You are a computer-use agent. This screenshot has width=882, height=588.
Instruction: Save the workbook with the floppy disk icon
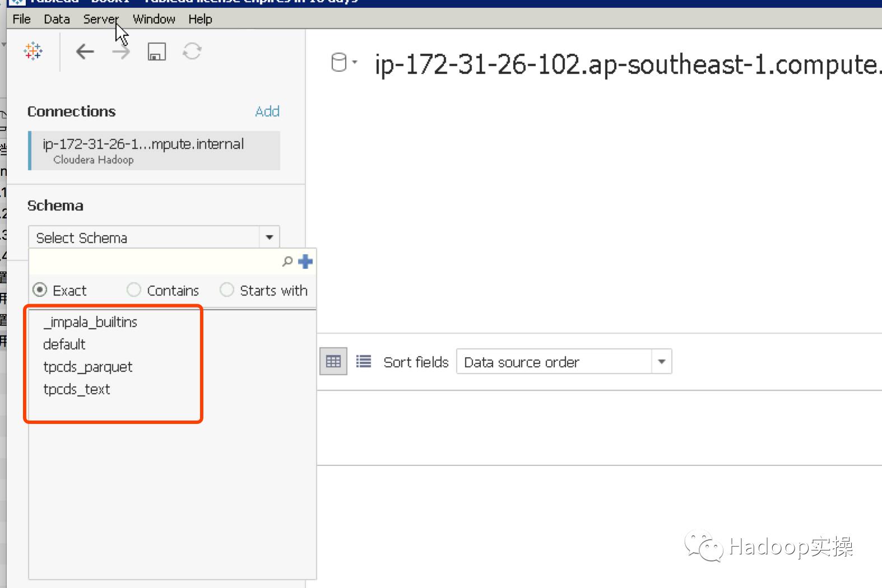point(156,52)
